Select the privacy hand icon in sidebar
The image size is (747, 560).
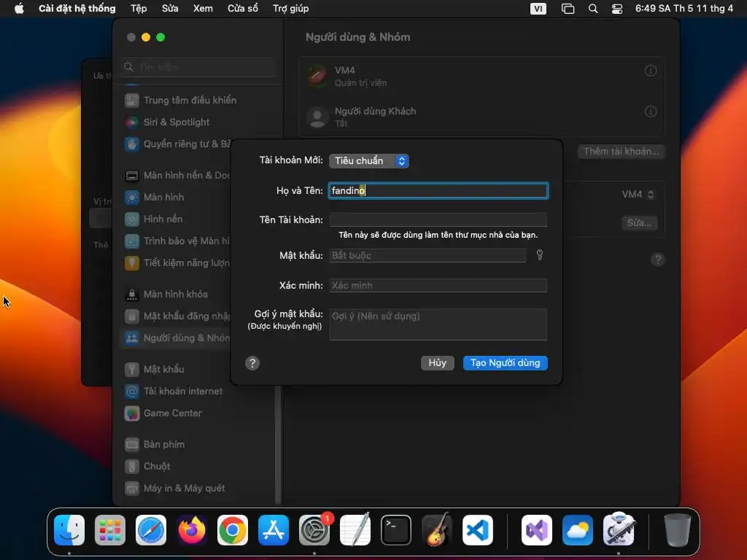(132, 144)
